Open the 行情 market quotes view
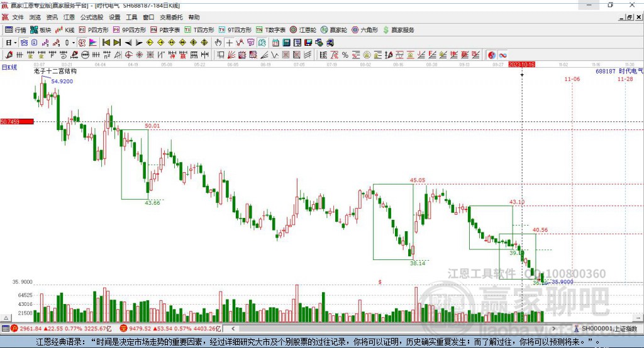Image resolution: width=644 pixels, height=348 pixels. [16, 30]
